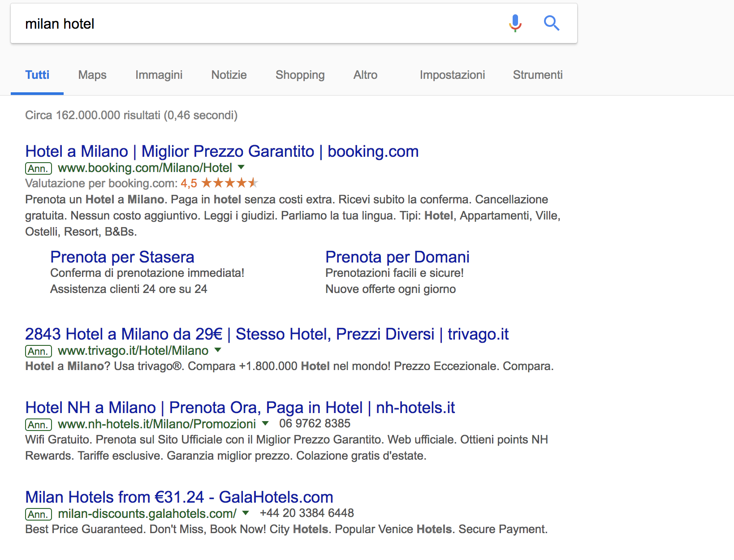Open the Hotel NH a Milano result
The width and height of the screenshot is (734, 560).
pyautogui.click(x=240, y=408)
